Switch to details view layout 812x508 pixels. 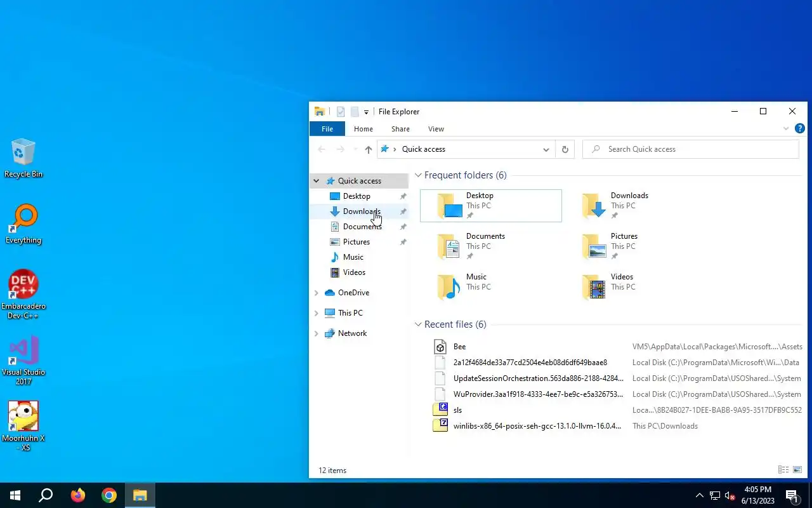(x=783, y=470)
